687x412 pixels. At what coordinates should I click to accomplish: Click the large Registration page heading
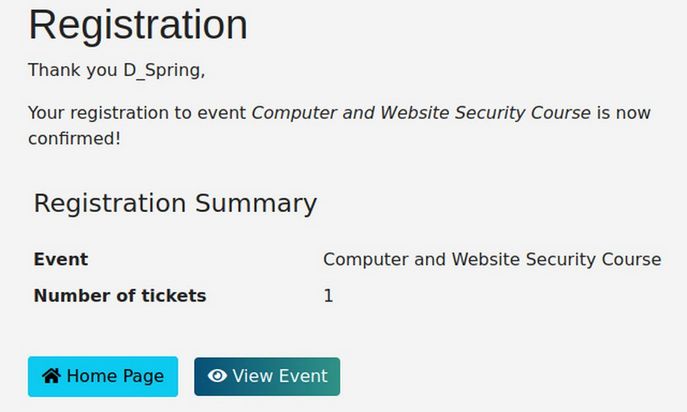click(x=138, y=25)
